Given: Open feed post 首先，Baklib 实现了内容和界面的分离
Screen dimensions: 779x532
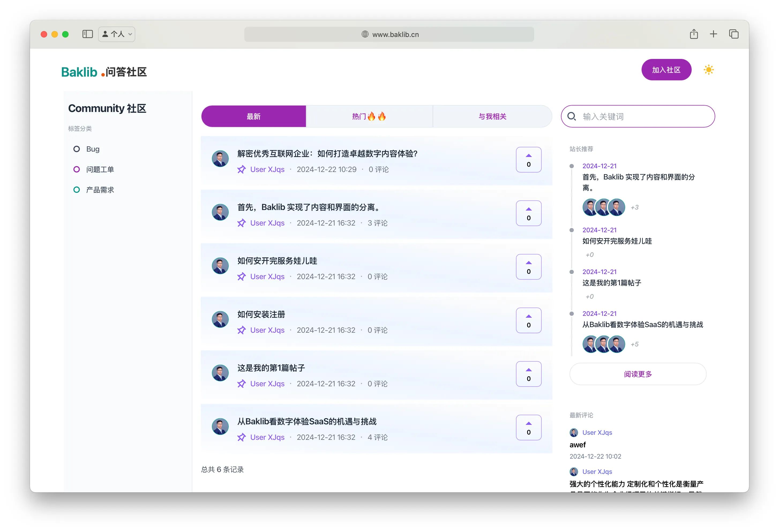Looking at the screenshot, I should click(309, 207).
